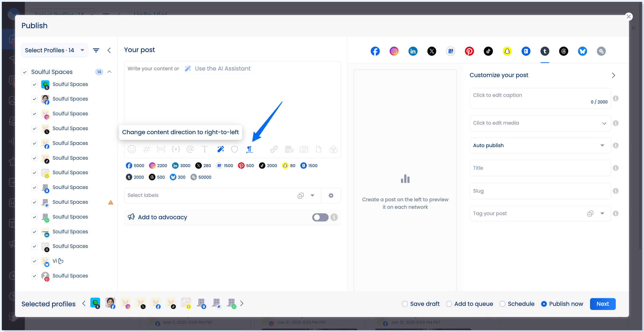Switch to the X preview tab
This screenshot has width=644, height=332.
coord(431,51)
